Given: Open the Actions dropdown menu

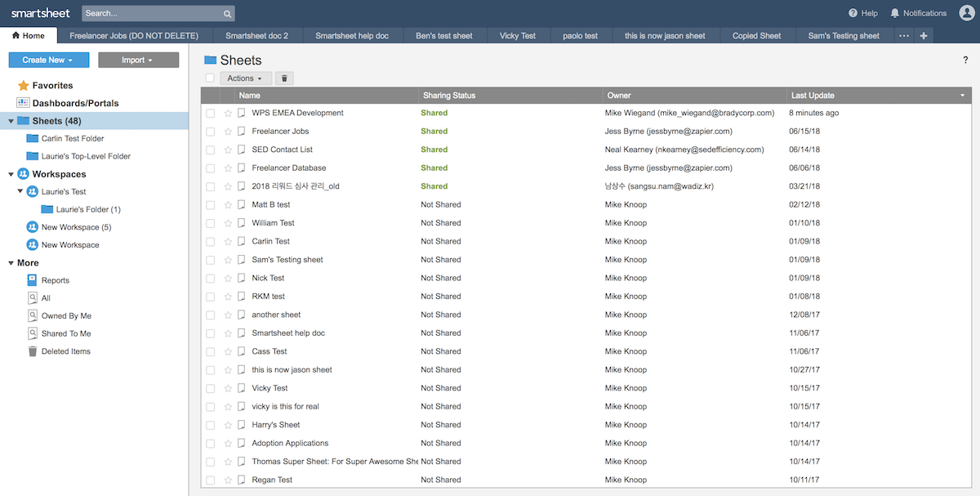Looking at the screenshot, I should 245,78.
